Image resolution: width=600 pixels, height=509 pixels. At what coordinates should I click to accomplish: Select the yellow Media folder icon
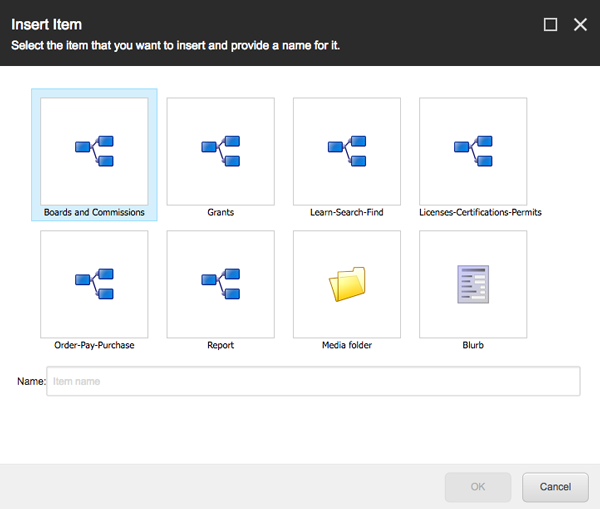coord(346,284)
